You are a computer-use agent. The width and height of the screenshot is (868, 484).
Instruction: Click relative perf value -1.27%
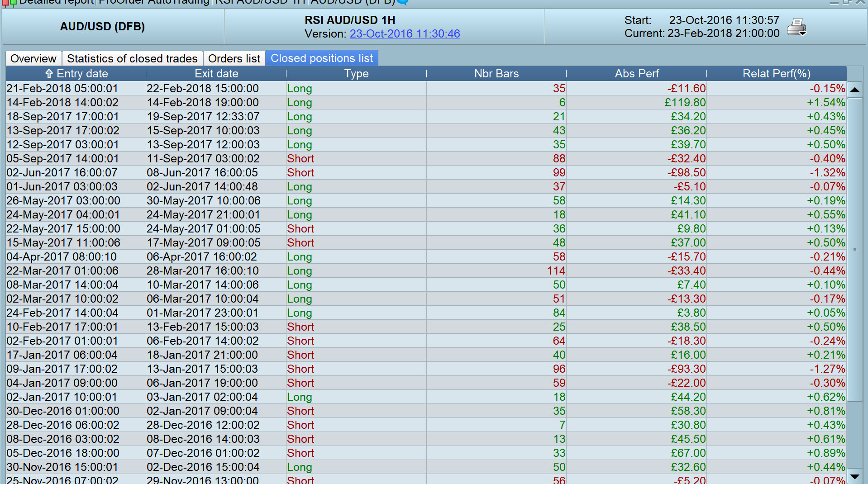[827, 369]
